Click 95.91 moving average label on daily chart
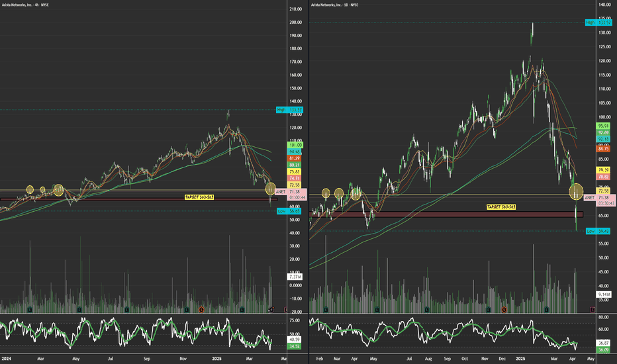 tap(604, 126)
